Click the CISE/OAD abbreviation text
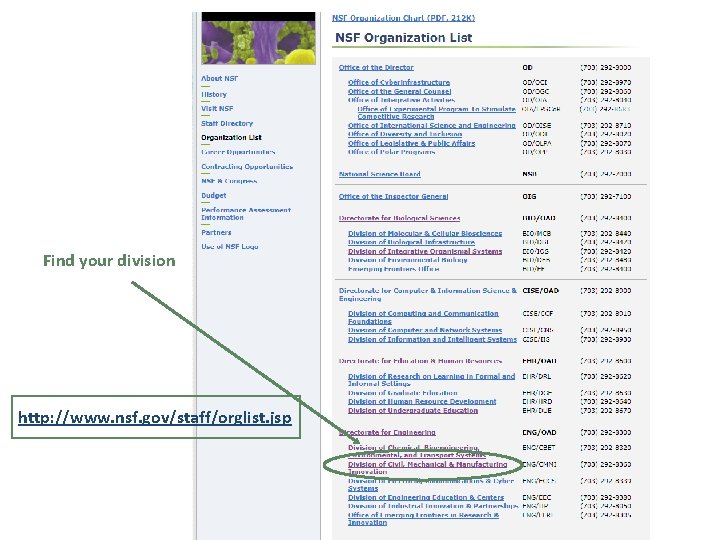Viewport: 720px width, 540px height. pyautogui.click(x=540, y=291)
